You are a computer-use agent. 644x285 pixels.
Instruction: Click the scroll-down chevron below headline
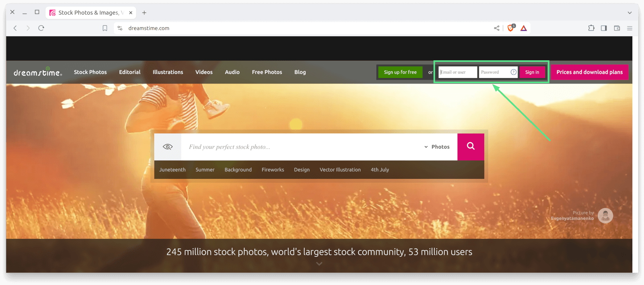pos(319,264)
